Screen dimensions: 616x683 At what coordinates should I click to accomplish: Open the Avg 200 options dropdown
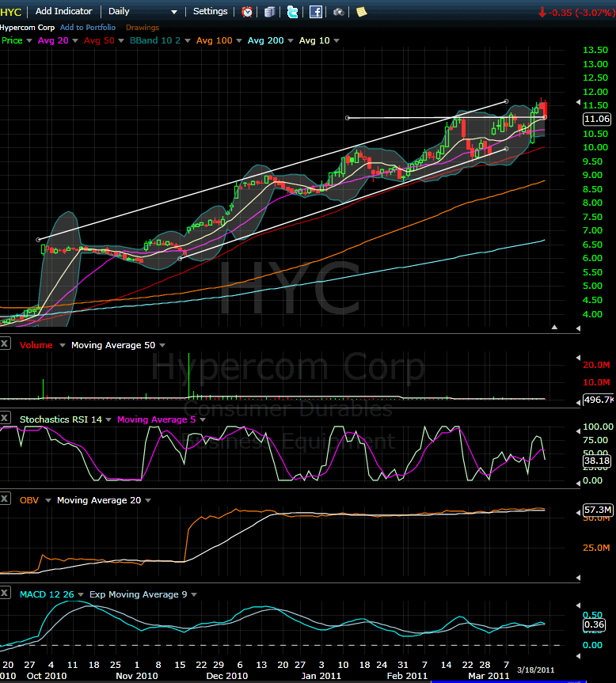tap(290, 40)
